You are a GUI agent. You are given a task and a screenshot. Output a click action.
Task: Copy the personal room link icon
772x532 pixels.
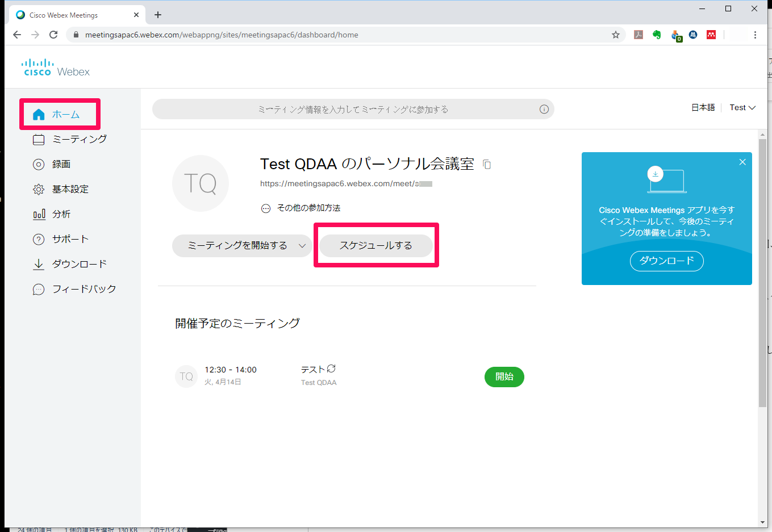(x=487, y=164)
